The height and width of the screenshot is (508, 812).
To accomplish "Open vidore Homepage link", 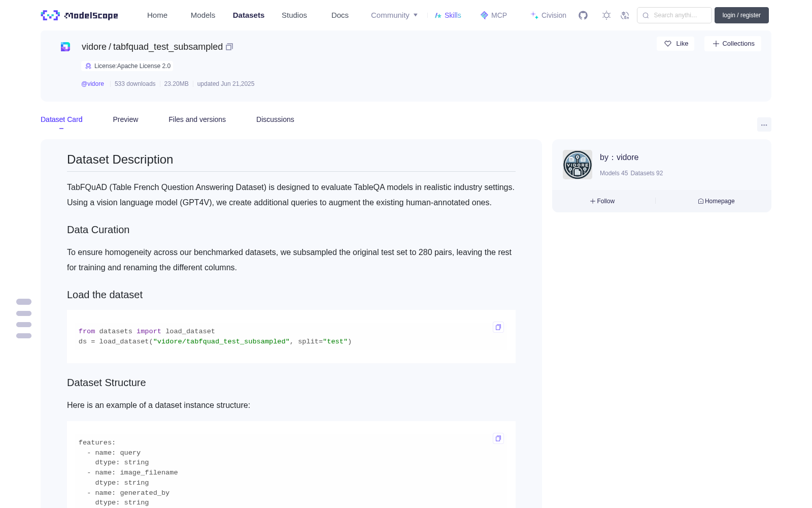I will [x=716, y=201].
